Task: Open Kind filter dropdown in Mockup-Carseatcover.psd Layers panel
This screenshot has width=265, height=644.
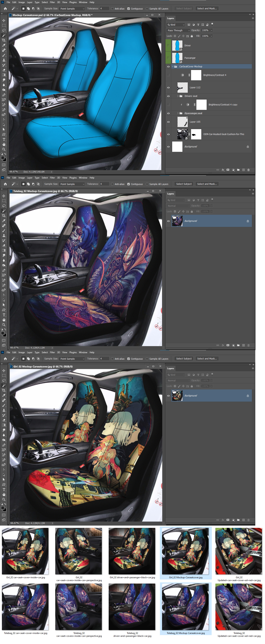Action: (176, 25)
